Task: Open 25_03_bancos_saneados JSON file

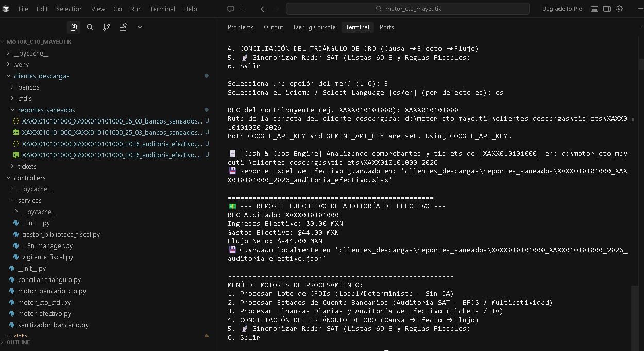Action: click(x=108, y=121)
